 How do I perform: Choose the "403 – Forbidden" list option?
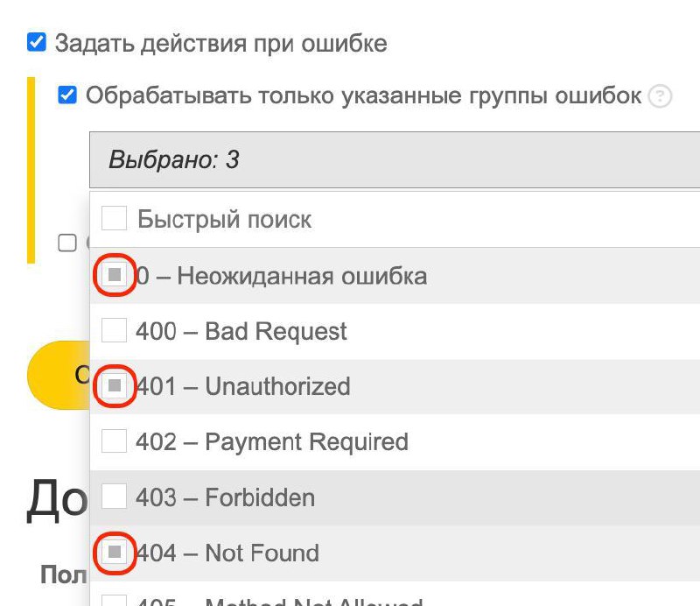(x=395, y=497)
